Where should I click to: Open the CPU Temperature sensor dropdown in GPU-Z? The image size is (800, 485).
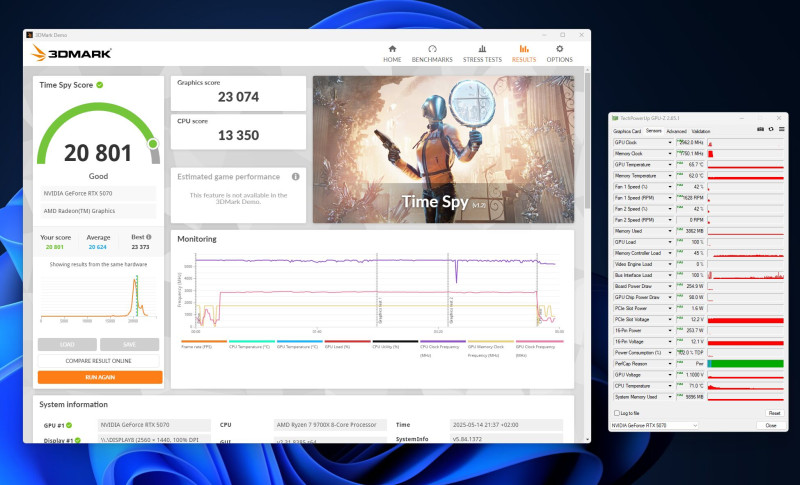click(x=669, y=386)
